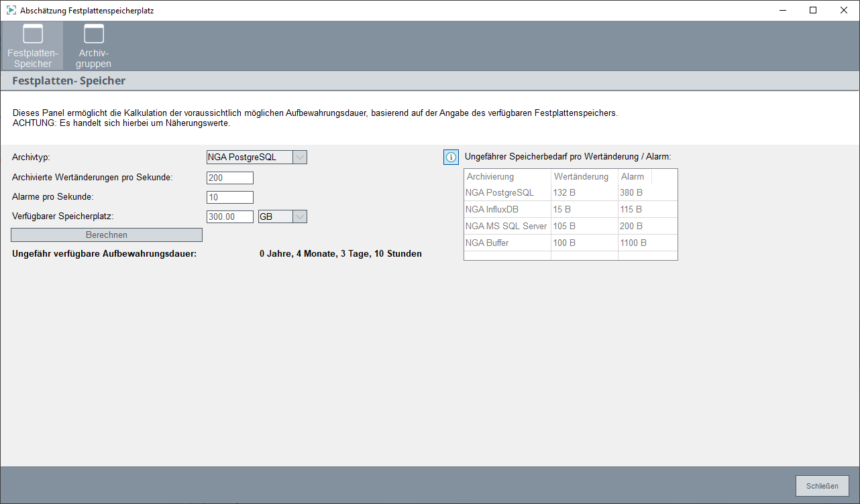
Task: Focus the Wertänderungen pro Sekunde field
Action: (x=230, y=178)
